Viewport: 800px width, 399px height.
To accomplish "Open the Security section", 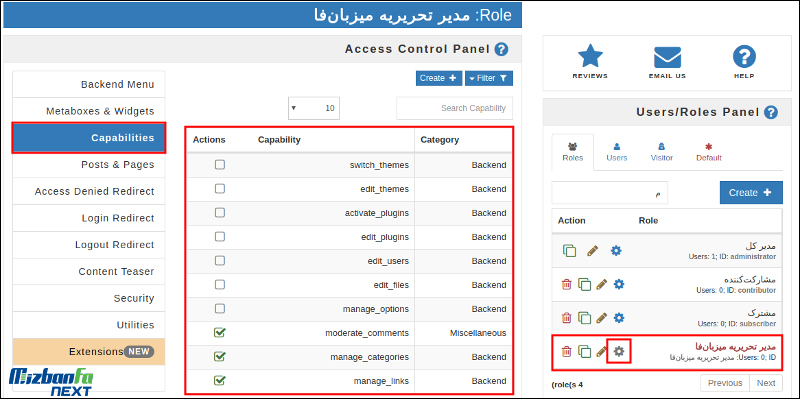I will 89,298.
